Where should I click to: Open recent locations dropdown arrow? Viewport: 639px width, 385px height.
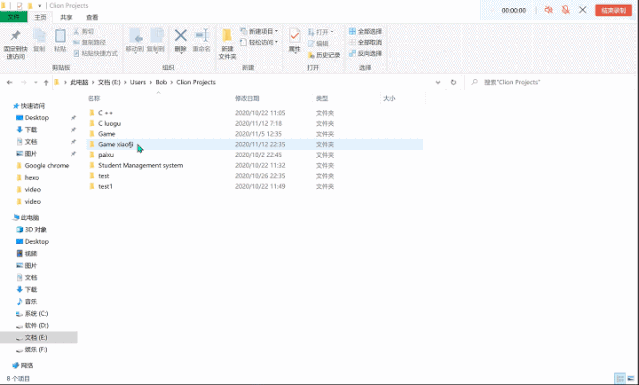(35, 82)
